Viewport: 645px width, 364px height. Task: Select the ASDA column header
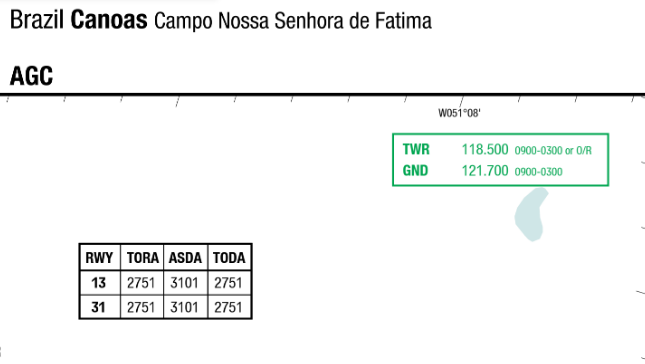coord(185,258)
